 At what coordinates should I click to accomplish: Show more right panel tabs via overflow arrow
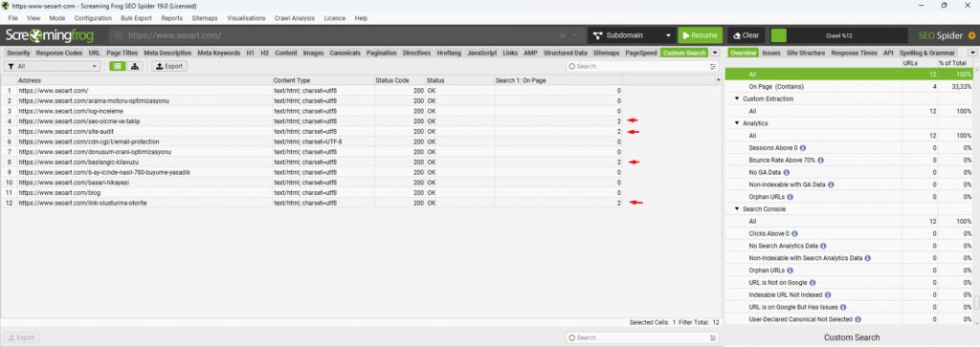pyautogui.click(x=972, y=53)
